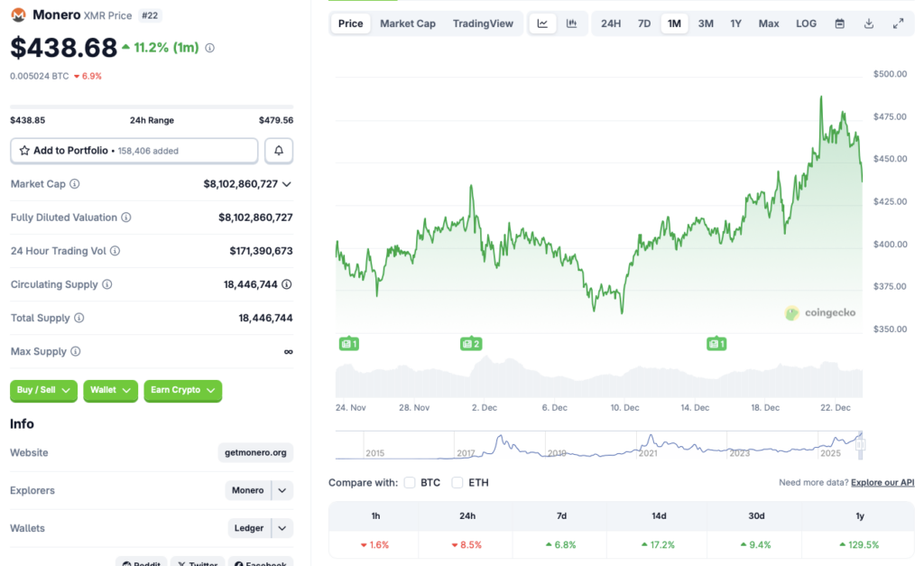Expand chart to fullscreen
This screenshot has height=566, width=924.
(897, 23)
